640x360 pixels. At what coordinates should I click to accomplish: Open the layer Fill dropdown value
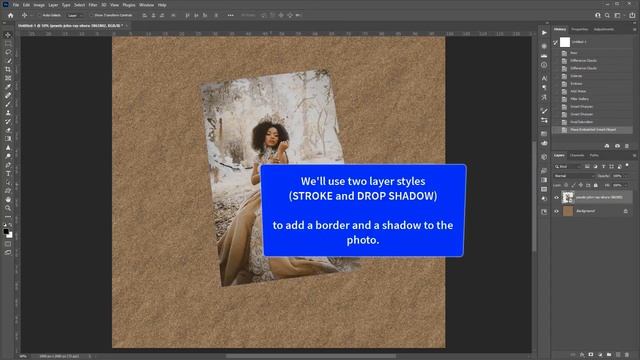[620, 185]
